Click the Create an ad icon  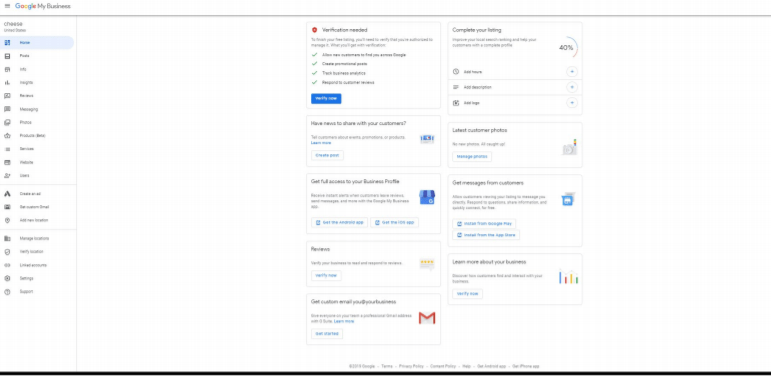pyautogui.click(x=7, y=194)
